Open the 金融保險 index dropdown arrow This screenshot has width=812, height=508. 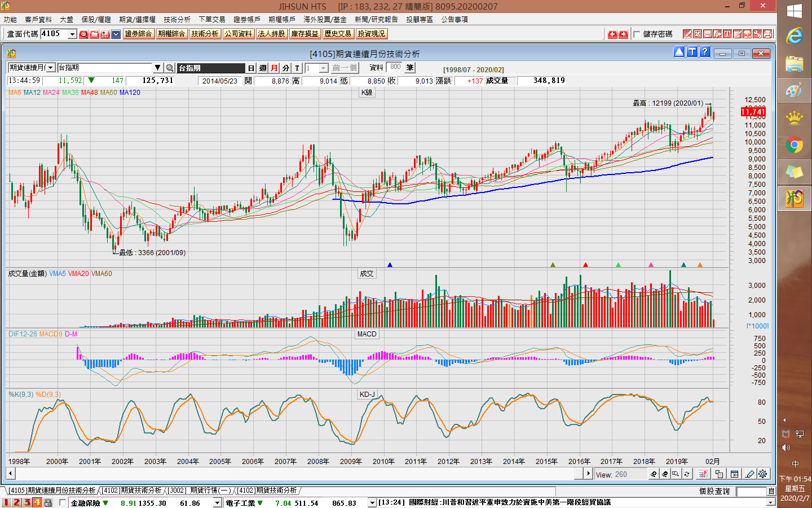217,502
